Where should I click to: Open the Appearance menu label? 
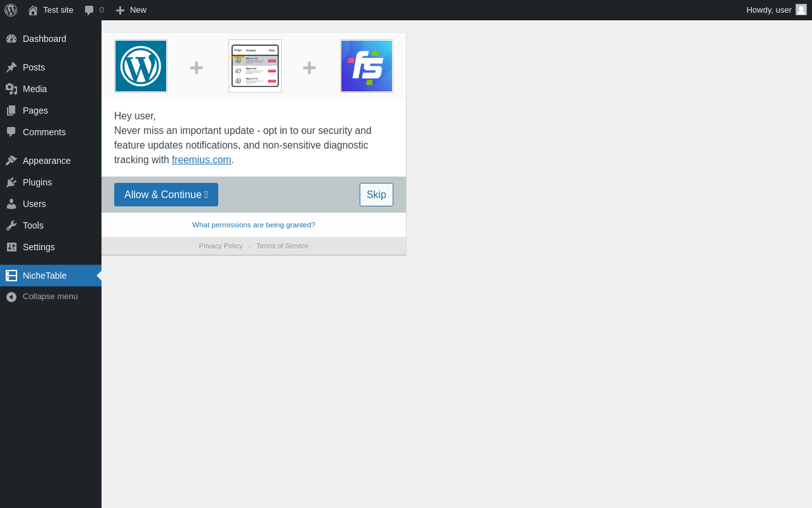coord(47,161)
